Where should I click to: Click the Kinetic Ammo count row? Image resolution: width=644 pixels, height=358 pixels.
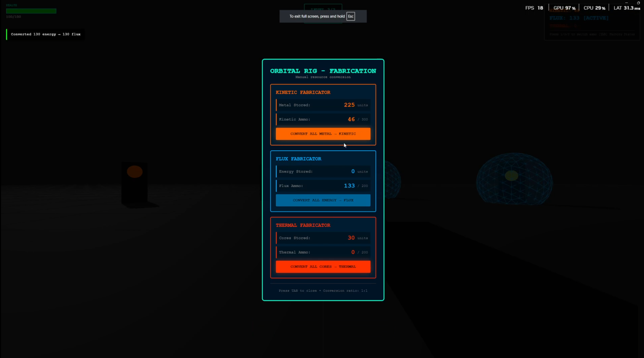323,119
